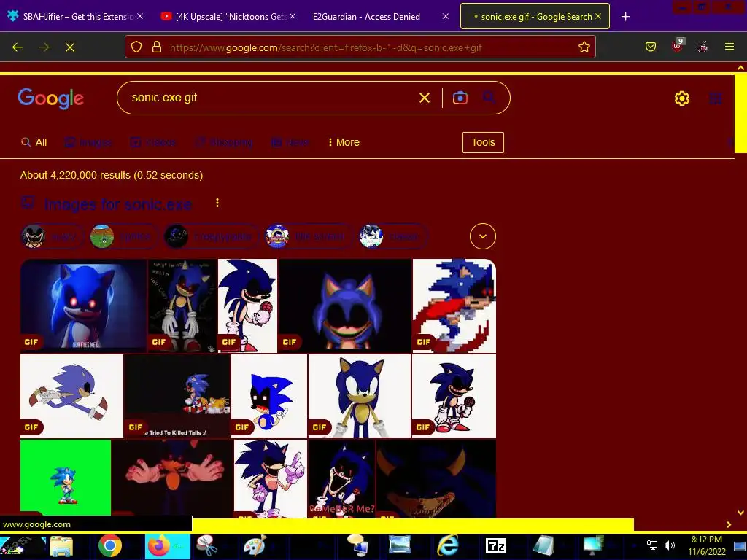Open File Explorer from the taskbar
This screenshot has height=560, width=747.
coord(61,546)
